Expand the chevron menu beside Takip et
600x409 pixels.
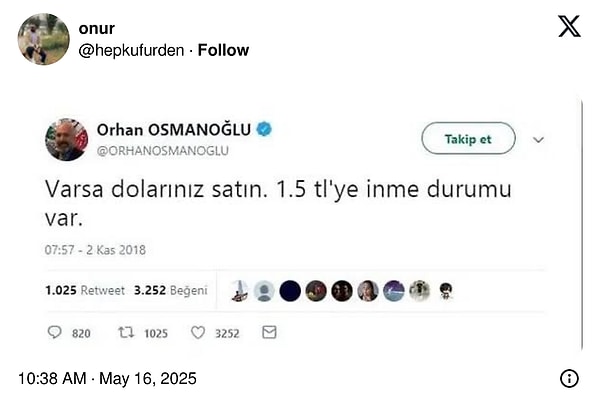pos(539,139)
